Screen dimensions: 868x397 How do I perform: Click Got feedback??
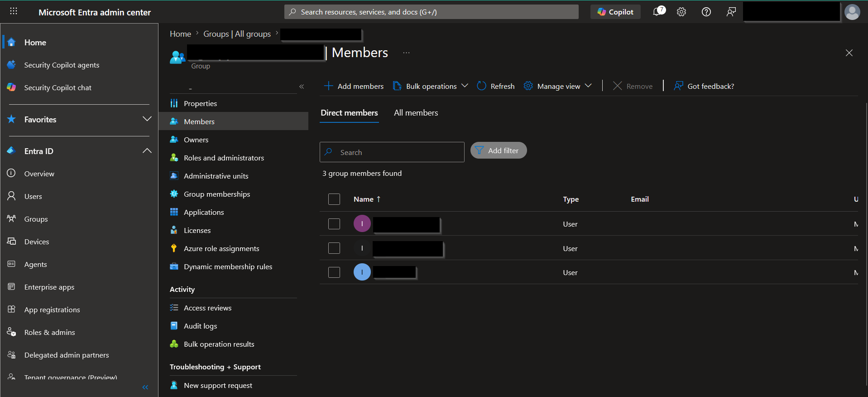pyautogui.click(x=704, y=86)
